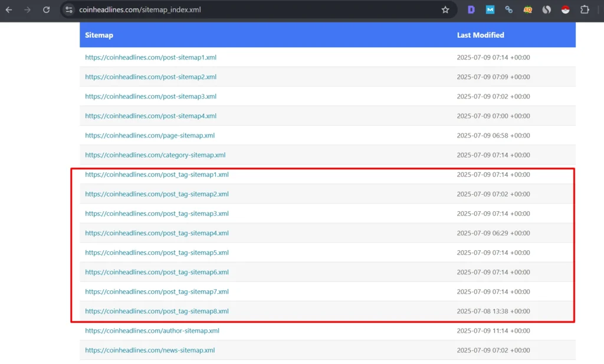Open the post_tag-sitemap5.xml link
This screenshot has width=604, height=364.
[157, 252]
